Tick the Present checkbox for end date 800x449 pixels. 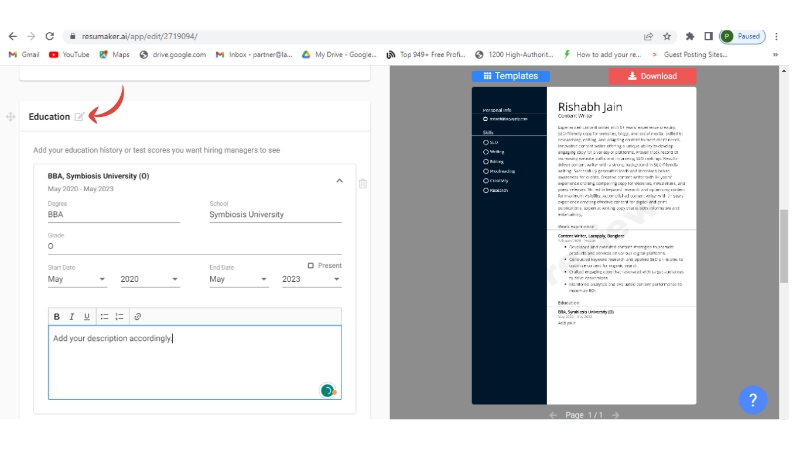[x=311, y=266]
